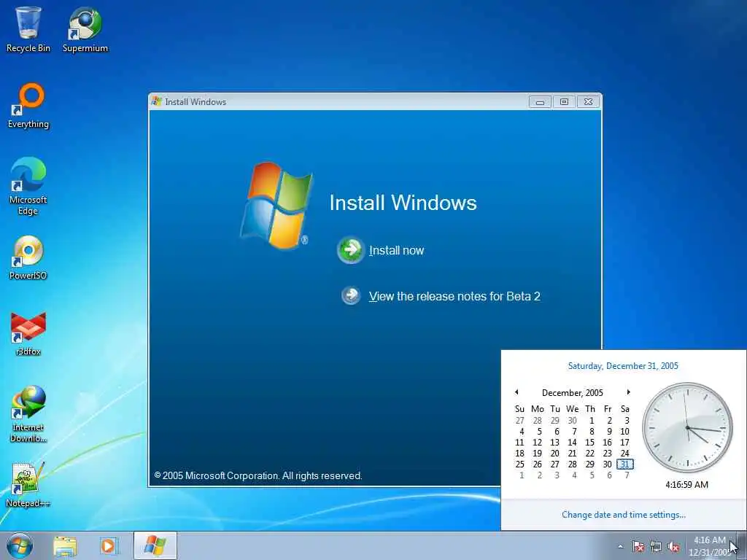The image size is (747, 560).
Task: Click the release notes arrow icon
Action: pyautogui.click(x=351, y=296)
